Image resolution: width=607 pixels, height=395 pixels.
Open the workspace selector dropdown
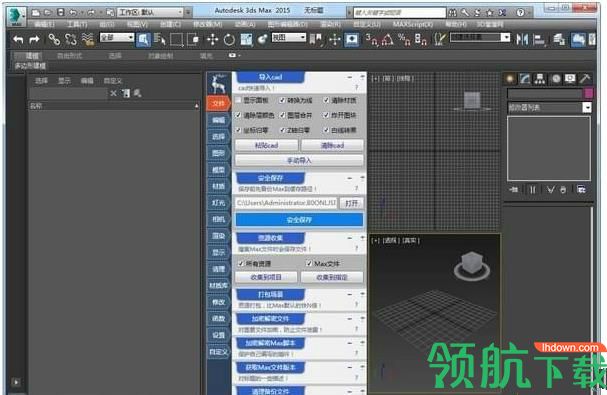[150, 12]
